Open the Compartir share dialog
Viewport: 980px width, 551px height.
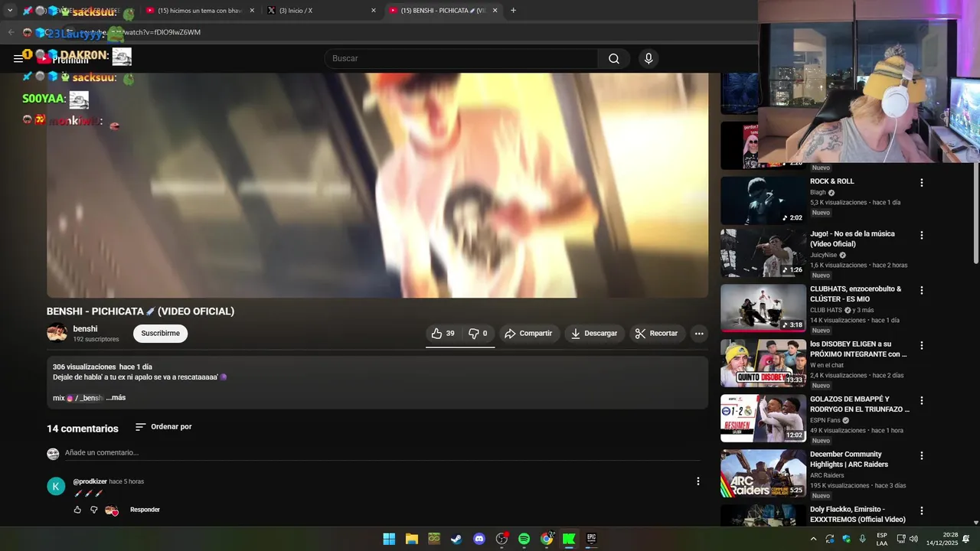tap(528, 334)
